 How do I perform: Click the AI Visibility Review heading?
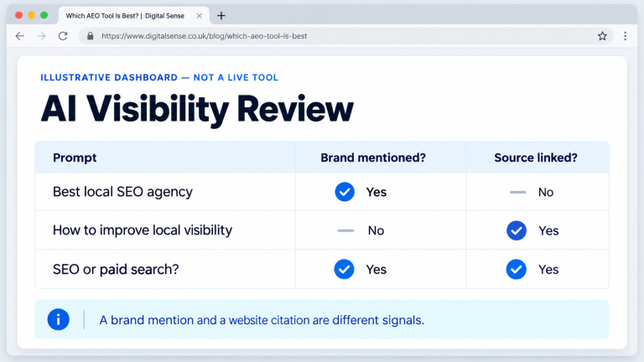[197, 109]
